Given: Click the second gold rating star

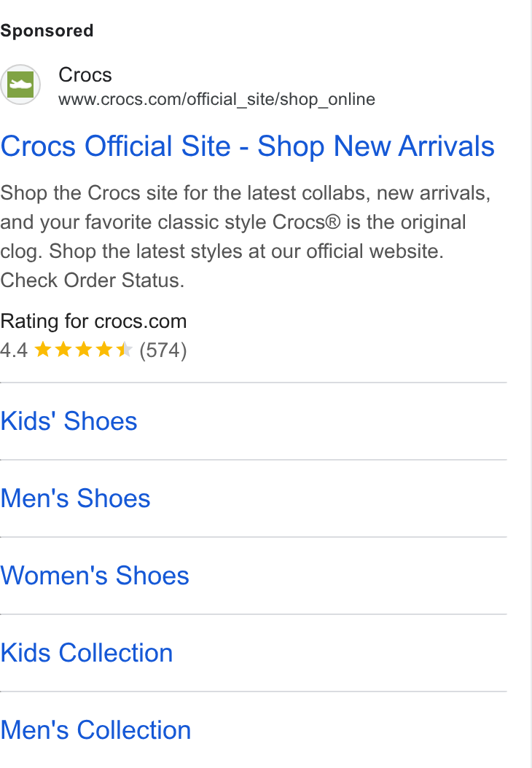Looking at the screenshot, I should pyautogui.click(x=63, y=350).
